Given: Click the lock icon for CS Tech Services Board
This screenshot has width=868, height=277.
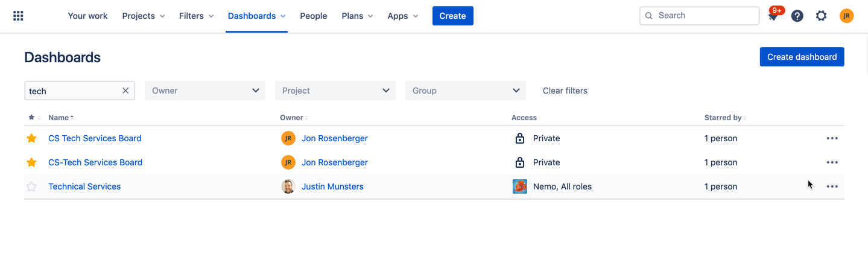Looking at the screenshot, I should [519, 138].
